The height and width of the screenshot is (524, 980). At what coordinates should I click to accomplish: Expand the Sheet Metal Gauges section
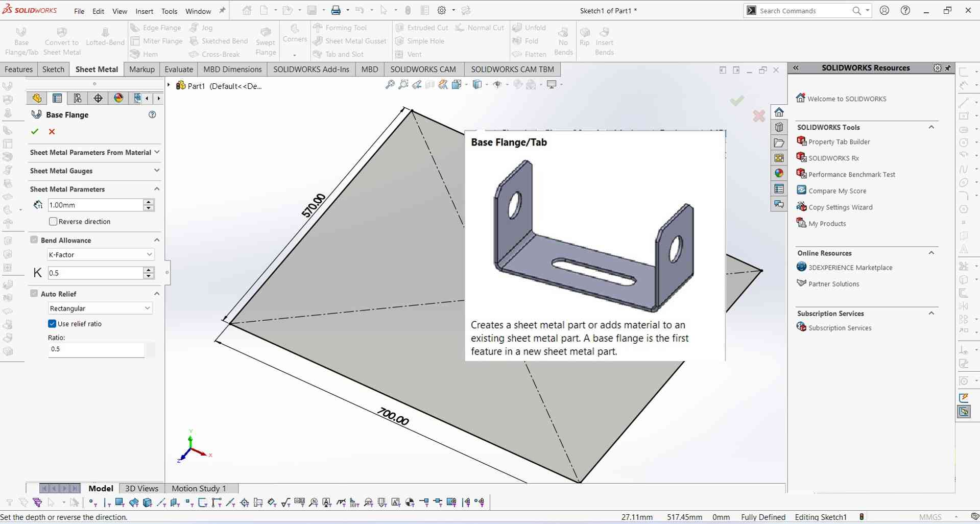click(157, 170)
